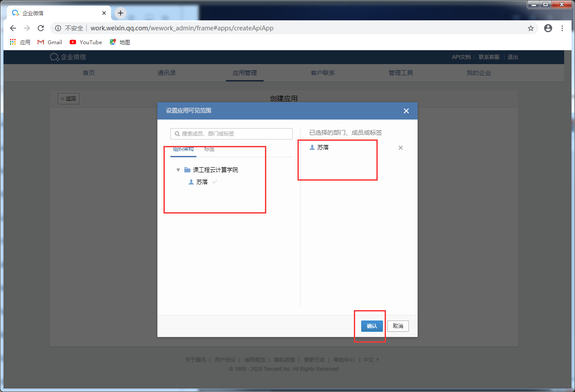This screenshot has width=575, height=392.
Task: Switch to the 组织架构 tab
Action: pos(183,149)
